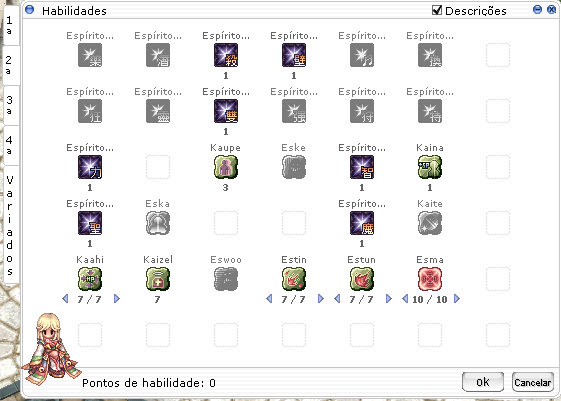Viewport: 561px width, 401px height.
Task: Switch to the 1a skill tab
Action: pos(10,25)
